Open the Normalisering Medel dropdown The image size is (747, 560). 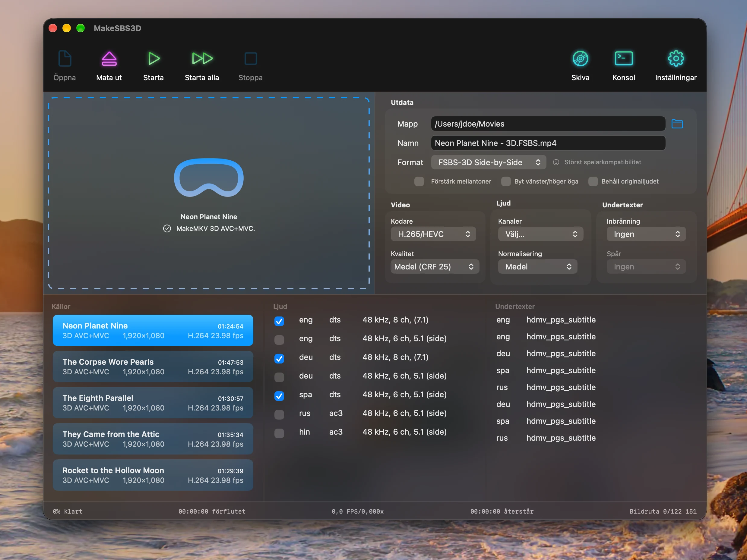pyautogui.click(x=537, y=267)
